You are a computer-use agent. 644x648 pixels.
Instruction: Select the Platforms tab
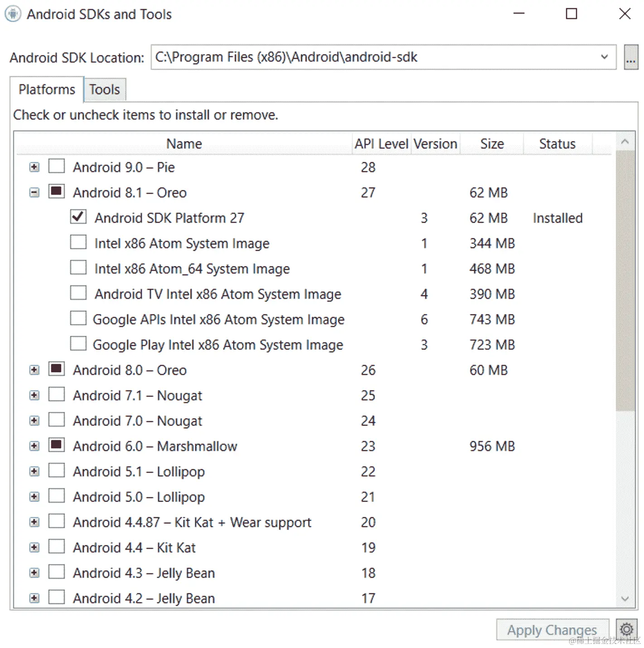47,90
